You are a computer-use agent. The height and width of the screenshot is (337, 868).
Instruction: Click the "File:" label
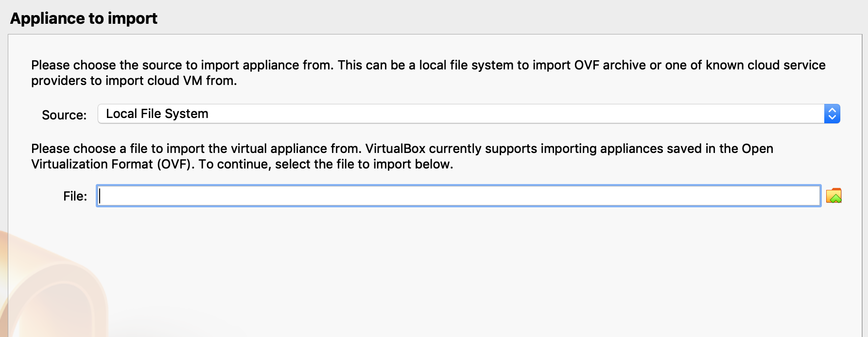75,196
